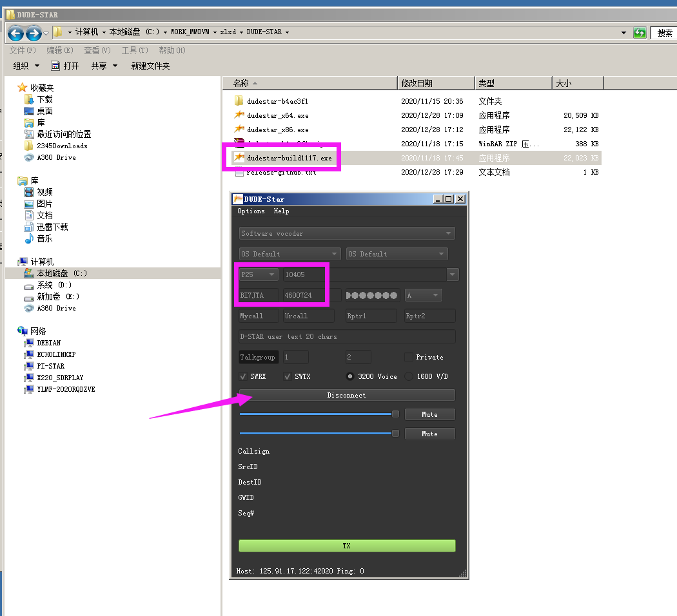Select the 1600 V/D radio button

(409, 376)
